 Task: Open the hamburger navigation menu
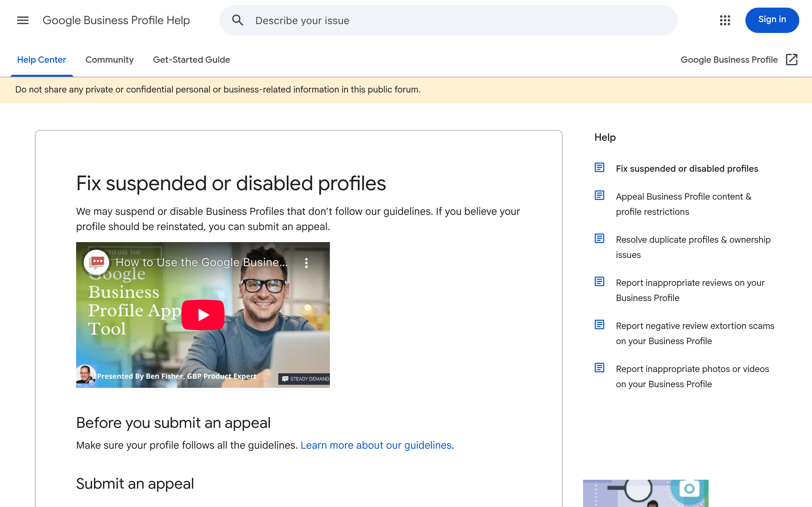(23, 20)
